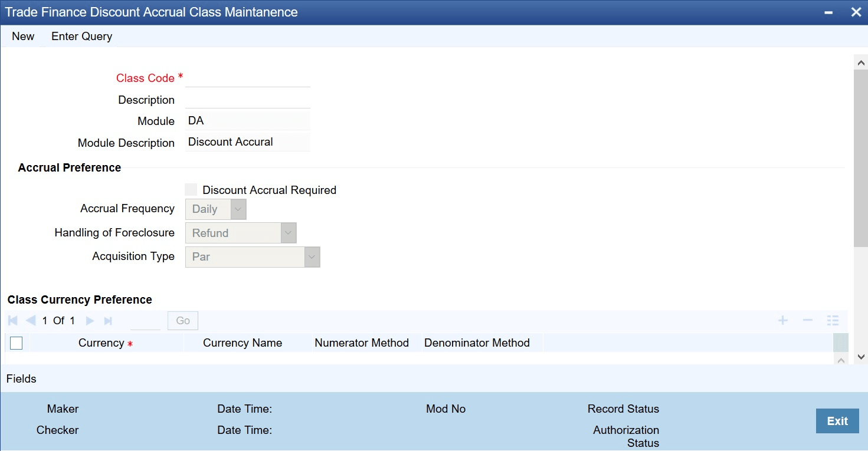Screen dimensions: 868x451
Task: Click the Currency column header
Action: tap(101, 343)
